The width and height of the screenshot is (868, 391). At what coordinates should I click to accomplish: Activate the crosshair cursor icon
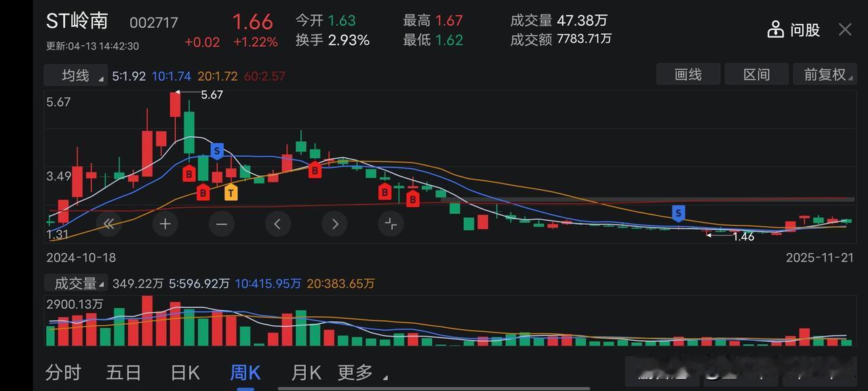[x=391, y=223]
